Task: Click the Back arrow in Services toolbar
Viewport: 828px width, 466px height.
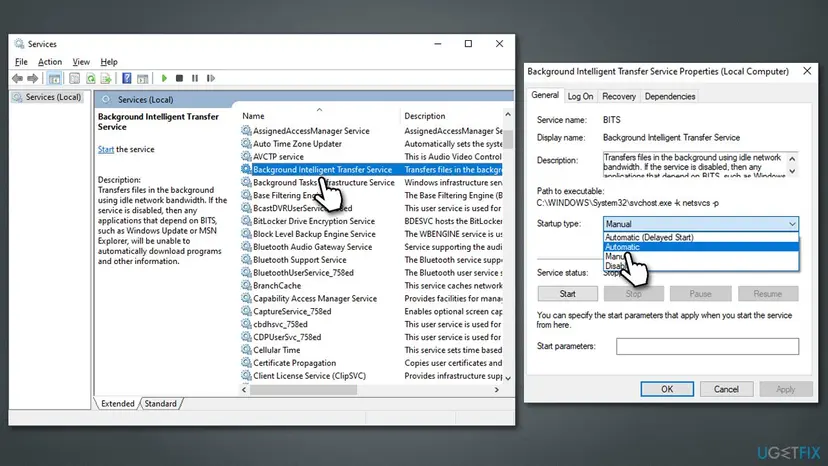Action: 17,78
